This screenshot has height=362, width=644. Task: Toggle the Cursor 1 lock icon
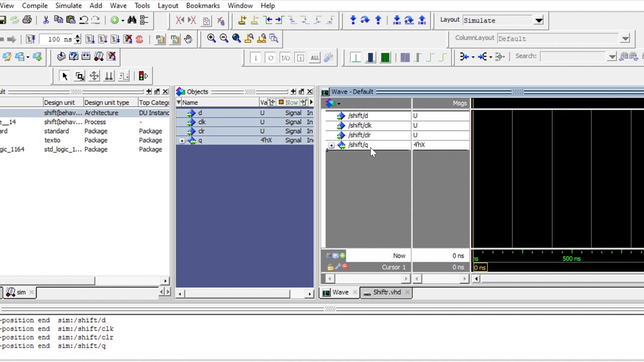point(330,267)
